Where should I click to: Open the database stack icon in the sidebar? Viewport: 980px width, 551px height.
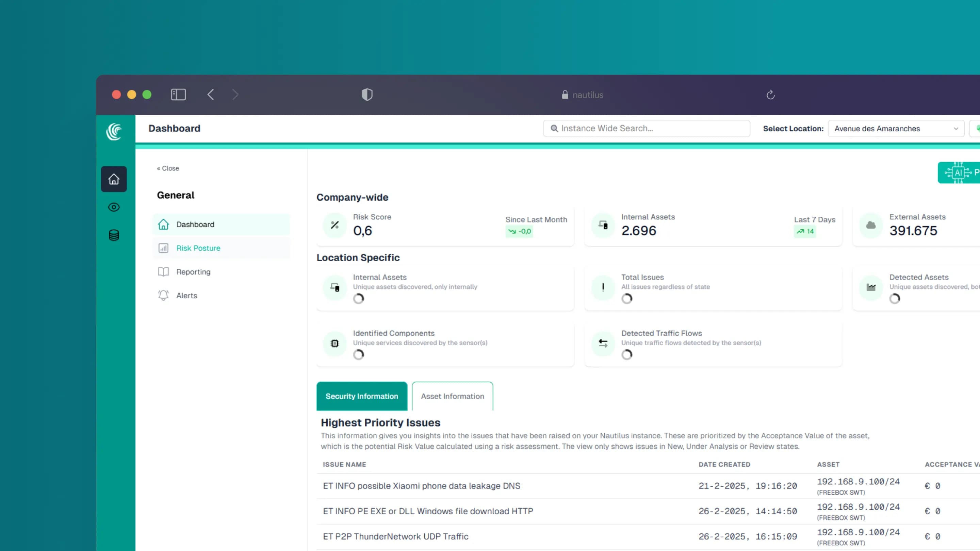(114, 235)
